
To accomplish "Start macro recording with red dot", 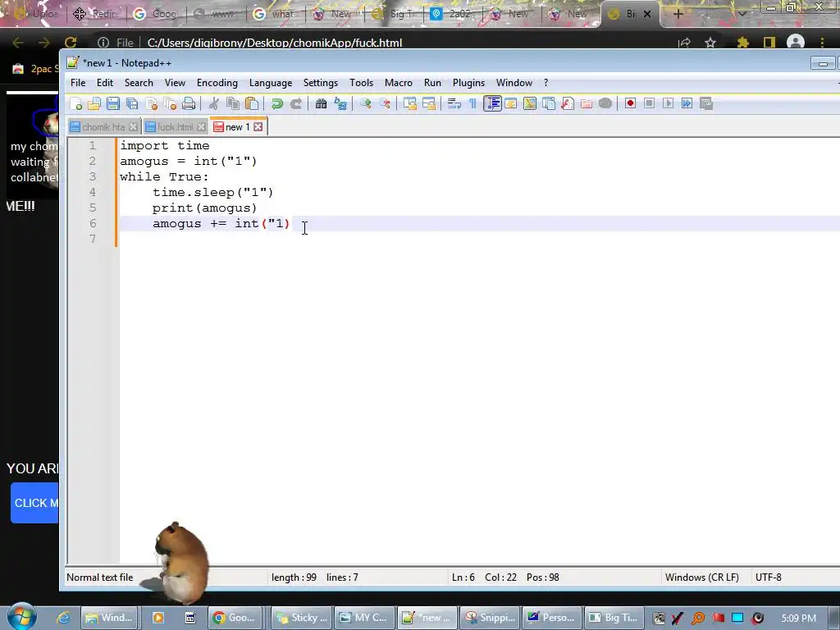I will 631,103.
